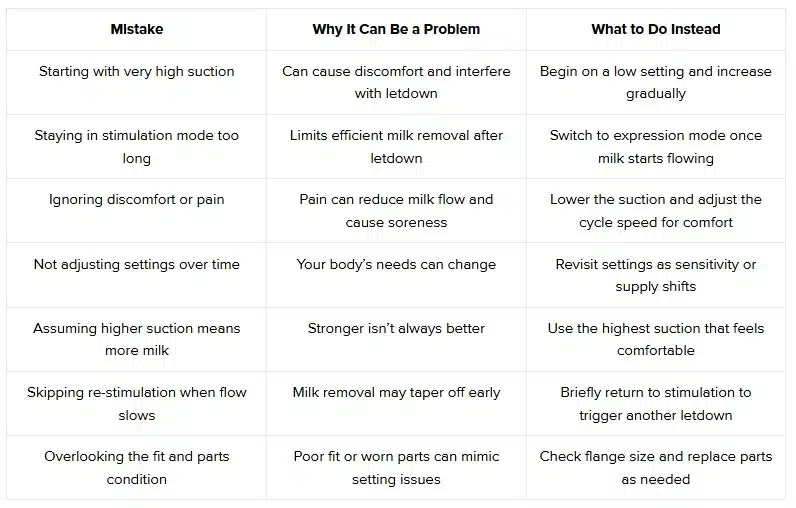Screen dimensions: 796x508
Task: Click "Skipping re-stimulation when flow slows" cell
Action: [x=136, y=403]
